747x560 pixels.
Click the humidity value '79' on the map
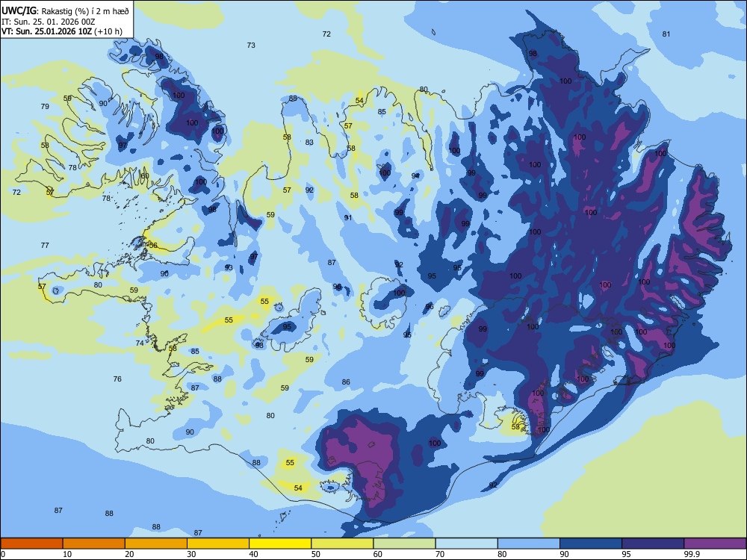45,106
